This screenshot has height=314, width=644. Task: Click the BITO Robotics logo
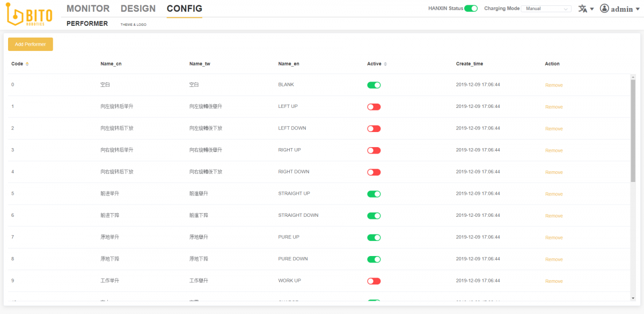[x=30, y=15]
